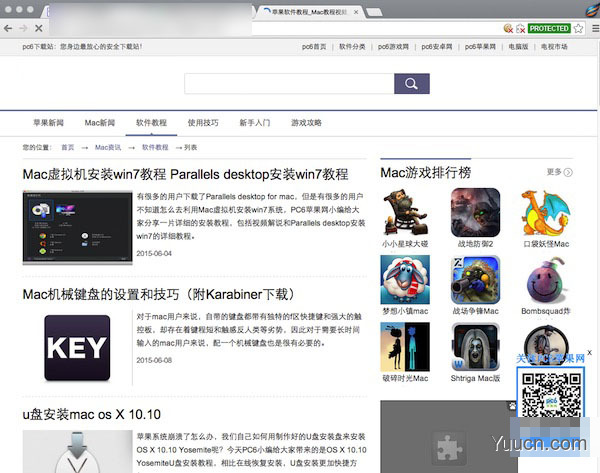Click the 软件教程 breadcrumb link
This screenshot has height=473, width=600.
pos(155,147)
